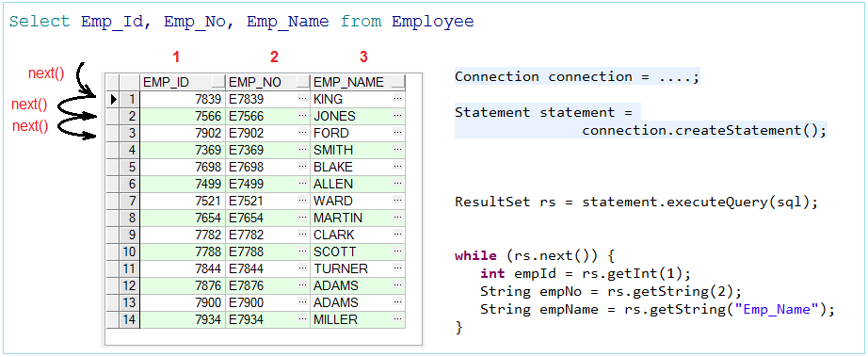The height and width of the screenshot is (357, 868).
Task: Click ellipsis button next to E7839
Action: pyautogui.click(x=302, y=99)
